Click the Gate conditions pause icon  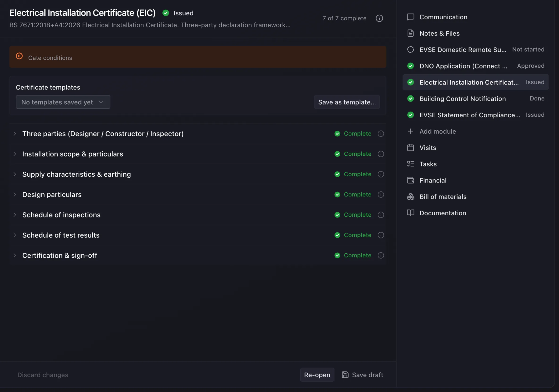click(19, 56)
